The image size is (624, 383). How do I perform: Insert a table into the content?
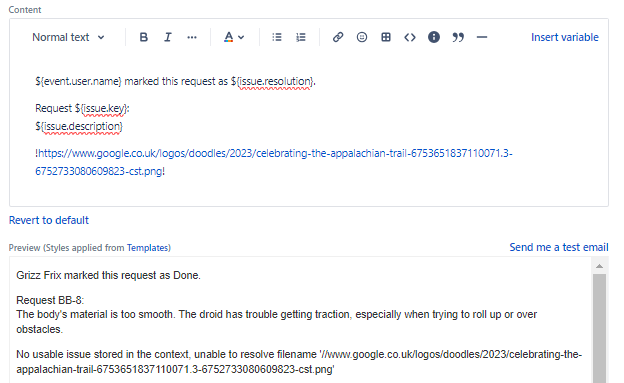(386, 37)
